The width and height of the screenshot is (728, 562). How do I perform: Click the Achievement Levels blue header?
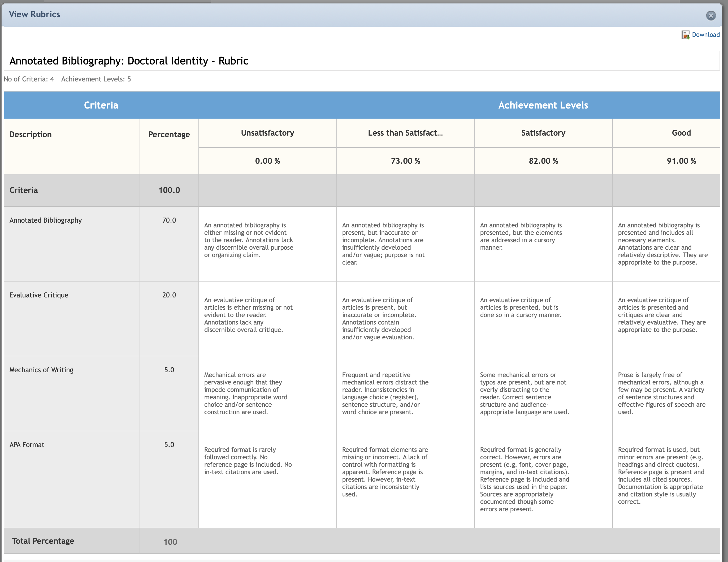pyautogui.click(x=543, y=105)
